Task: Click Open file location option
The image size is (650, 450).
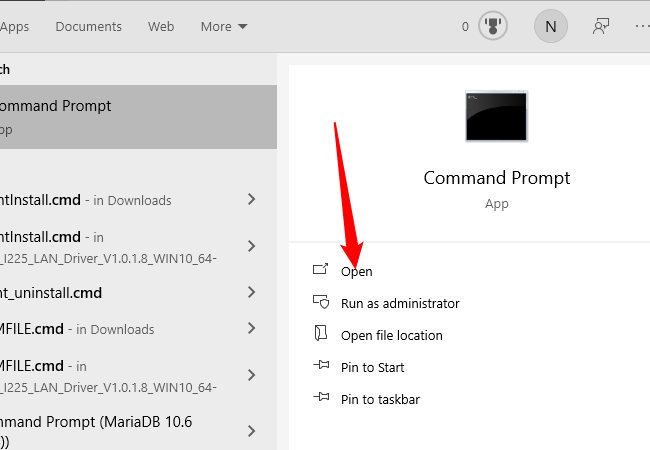Action: point(391,335)
